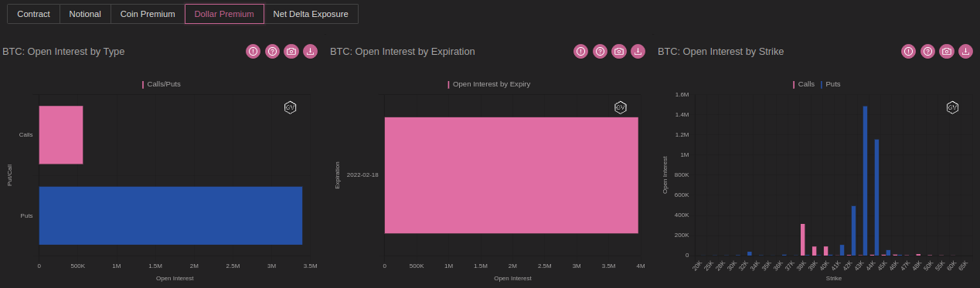Click alert icon for Open Interest by Strike

pyautogui.click(x=908, y=51)
